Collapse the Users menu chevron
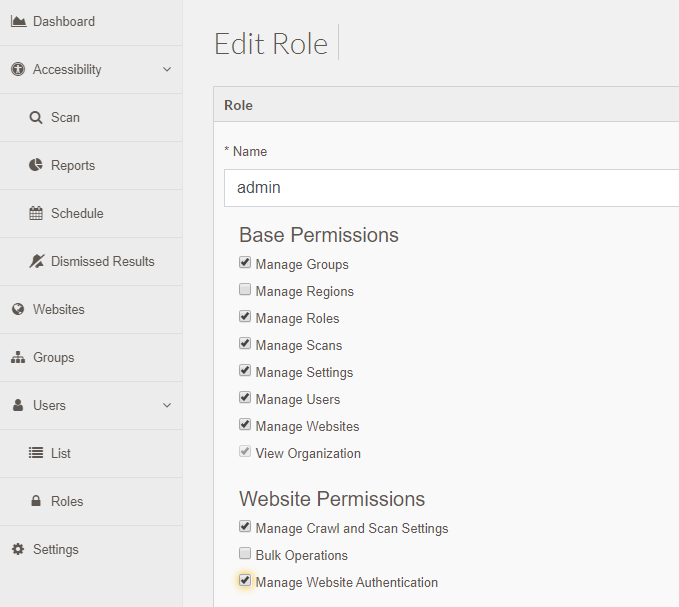Viewport: 679px width, 607px height. coord(167,405)
